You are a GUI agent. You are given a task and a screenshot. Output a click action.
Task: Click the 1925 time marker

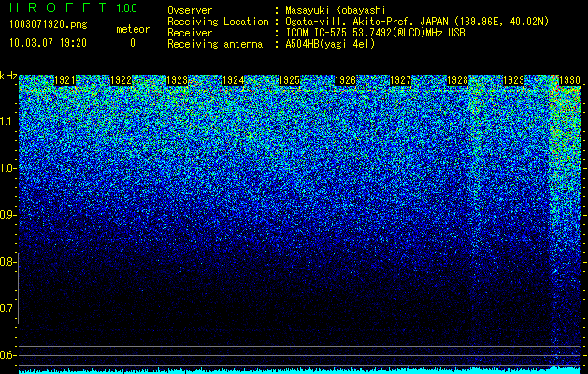pos(289,80)
